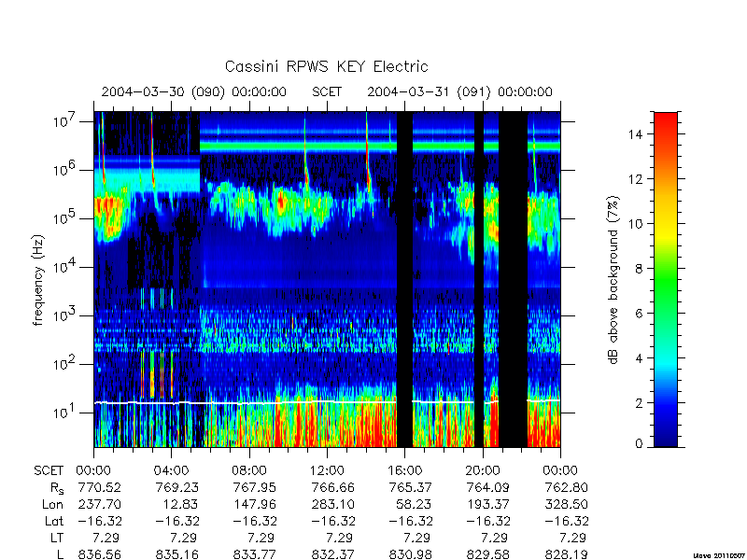Select the L value 833.77
Viewport: 747px width, 560px height.
click(x=255, y=554)
